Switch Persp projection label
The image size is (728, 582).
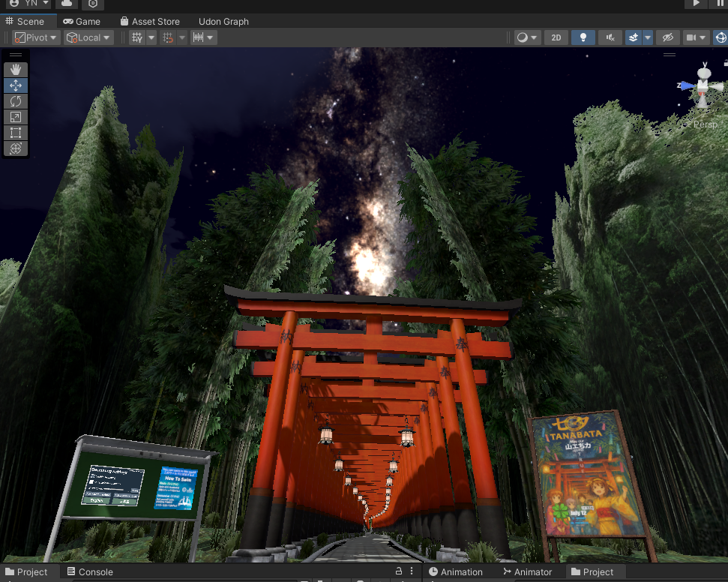point(705,124)
